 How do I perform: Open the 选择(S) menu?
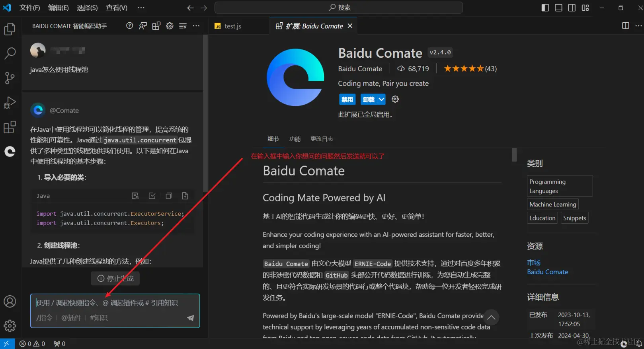point(87,8)
